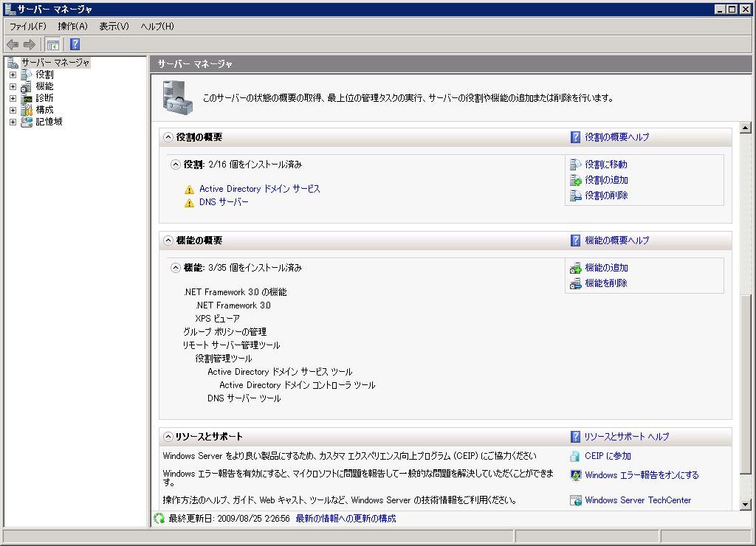Image resolution: width=756 pixels, height=546 pixels.
Task: Click the scrollbar up arrow
Action: pyautogui.click(x=746, y=128)
